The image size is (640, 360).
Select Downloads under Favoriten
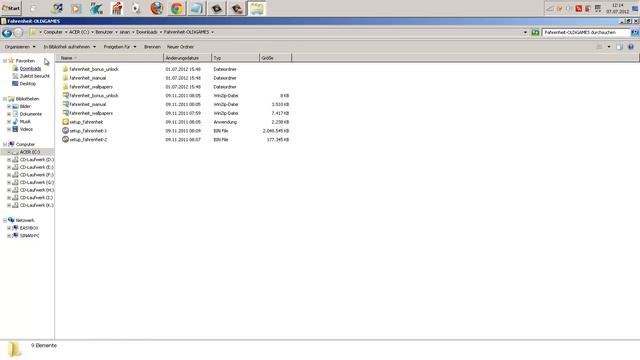click(x=30, y=69)
